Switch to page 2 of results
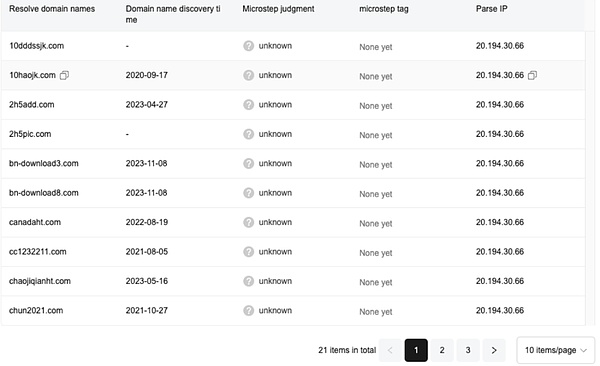 [x=442, y=350]
